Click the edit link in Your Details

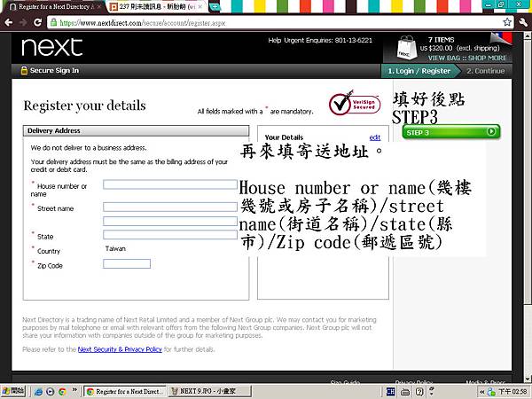tap(375, 137)
